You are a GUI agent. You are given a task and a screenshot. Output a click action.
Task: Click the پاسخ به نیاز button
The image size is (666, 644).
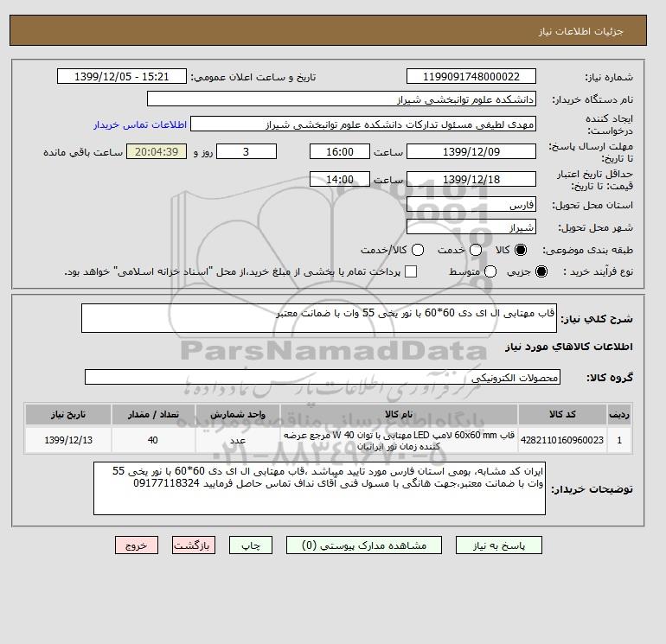click(499, 545)
